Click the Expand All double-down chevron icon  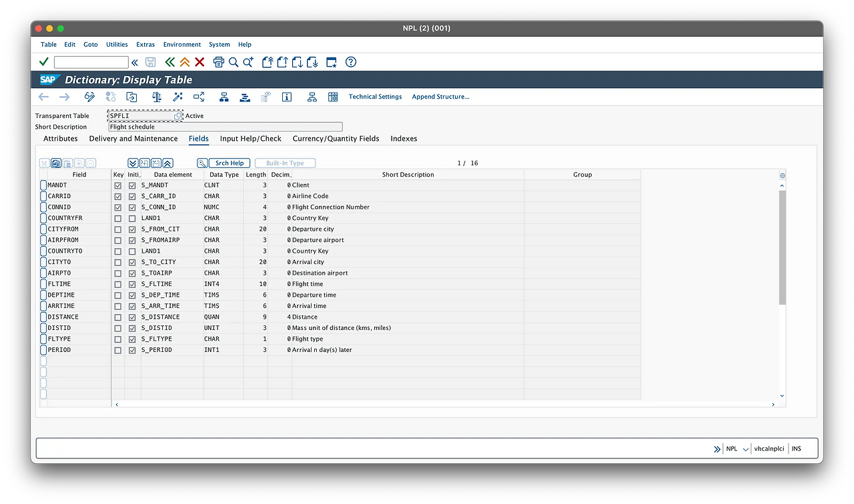pyautogui.click(x=133, y=163)
